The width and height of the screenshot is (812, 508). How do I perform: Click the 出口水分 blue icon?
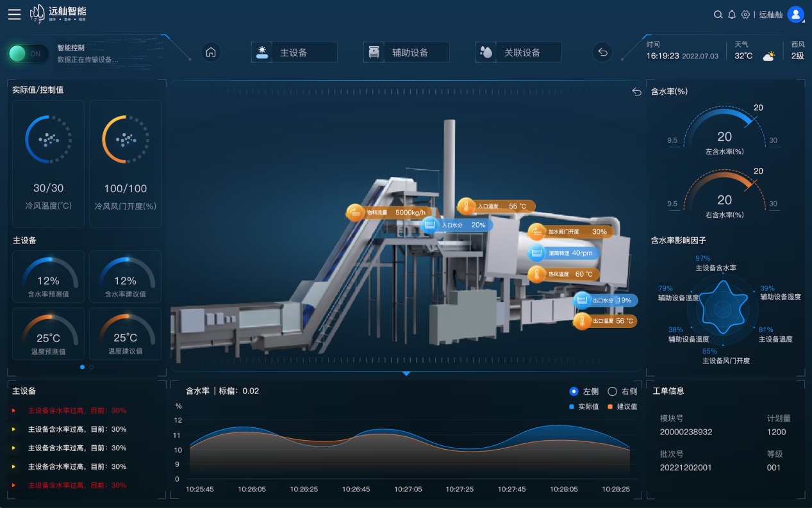tap(582, 300)
